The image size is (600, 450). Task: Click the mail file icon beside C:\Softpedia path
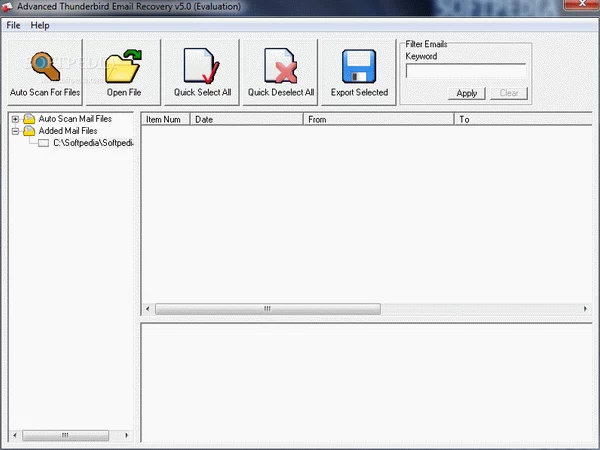point(44,143)
